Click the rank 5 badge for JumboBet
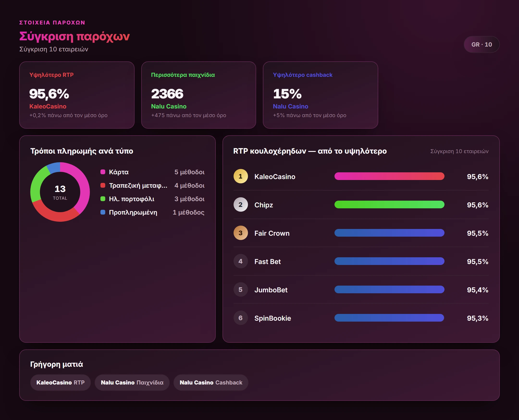519x420 pixels. (241, 290)
